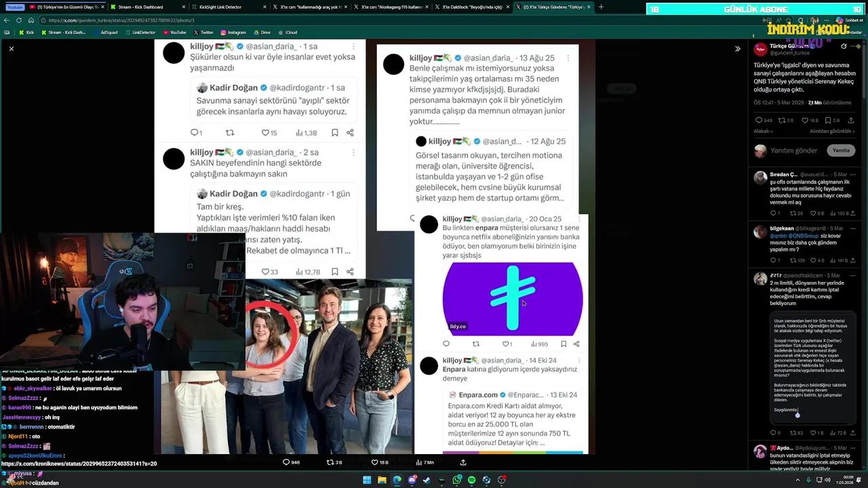View 7 Mn analytics under photo

(424, 462)
